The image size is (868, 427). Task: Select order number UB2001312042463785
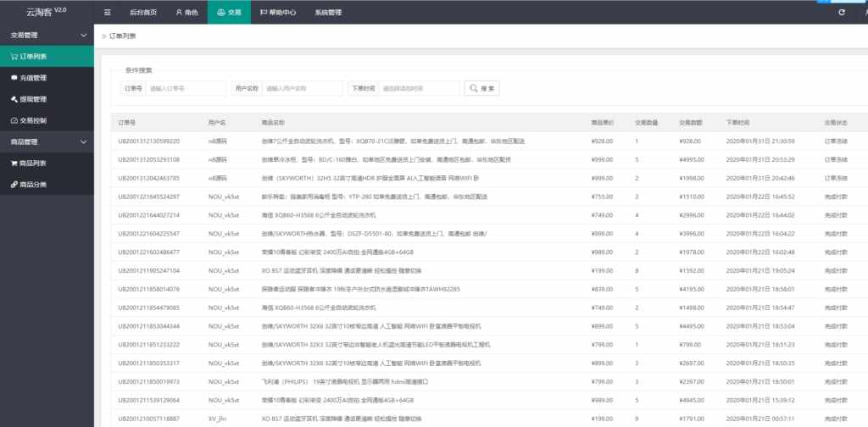148,178
